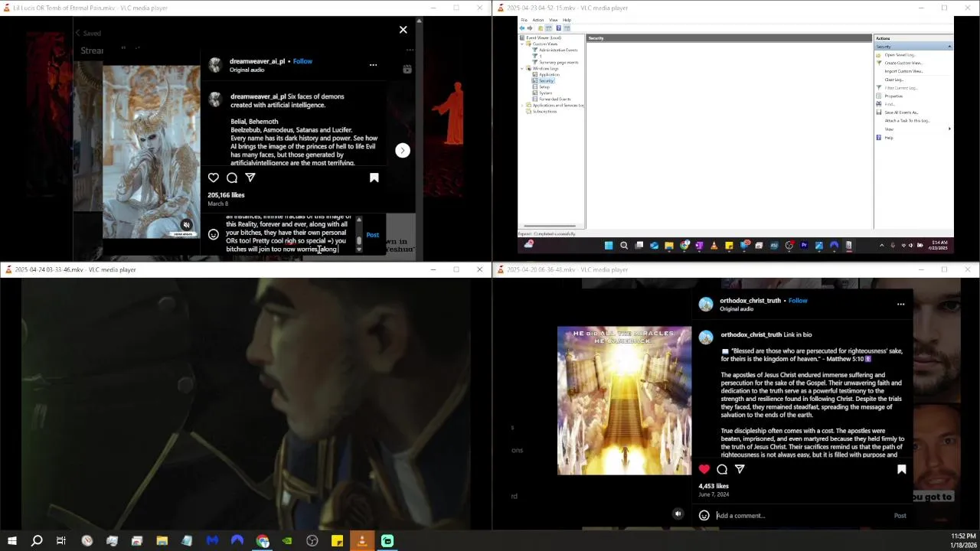Open Properties in Actions pane
This screenshot has width=980, height=551.
click(893, 96)
